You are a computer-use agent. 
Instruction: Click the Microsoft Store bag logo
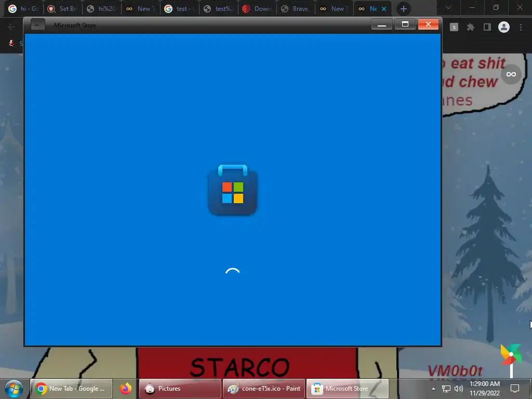click(232, 190)
